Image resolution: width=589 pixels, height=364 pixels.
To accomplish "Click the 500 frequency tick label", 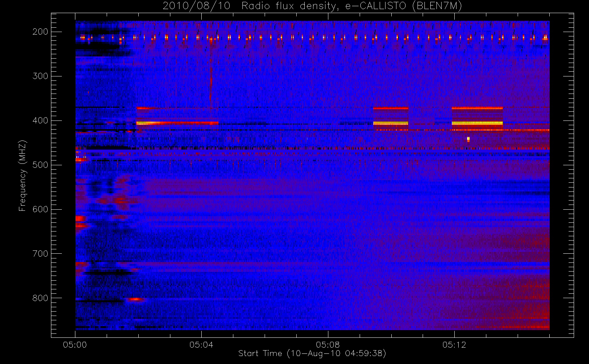I will pos(40,165).
